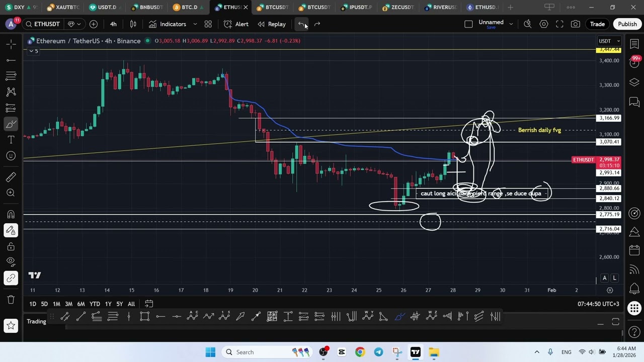Minimize the bottom Trading panel
The height and width of the screenshot is (362, 644).
pos(600,324)
